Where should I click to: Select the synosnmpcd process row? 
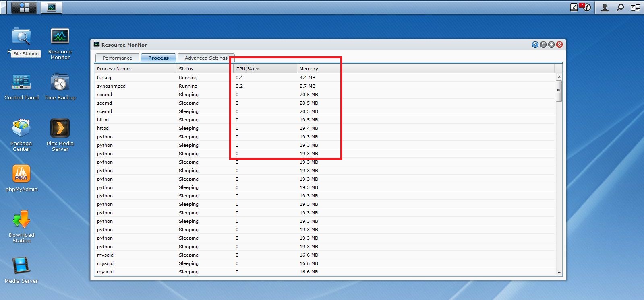[111, 86]
